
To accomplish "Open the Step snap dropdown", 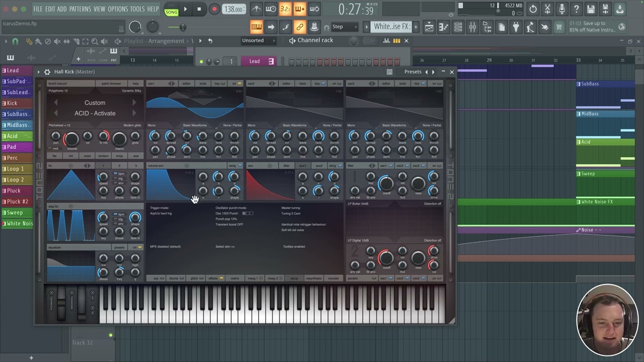I will tap(345, 27).
